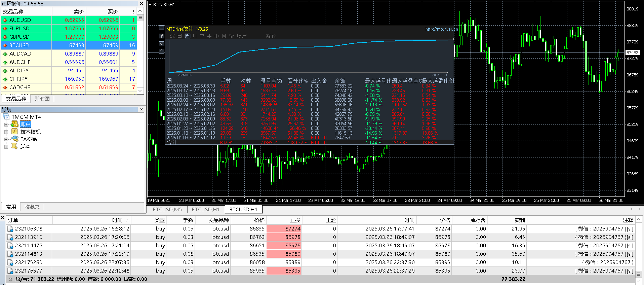Click the order icon for order 232106308

click(x=10, y=229)
